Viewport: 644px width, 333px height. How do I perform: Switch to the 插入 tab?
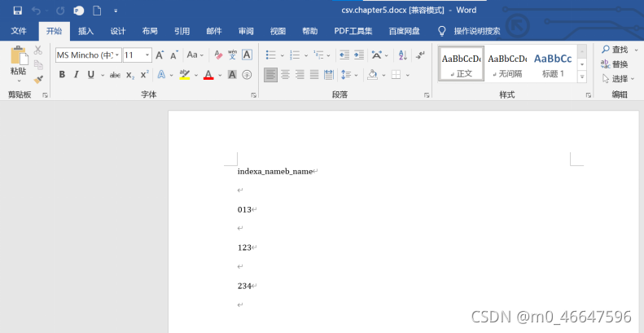85,31
